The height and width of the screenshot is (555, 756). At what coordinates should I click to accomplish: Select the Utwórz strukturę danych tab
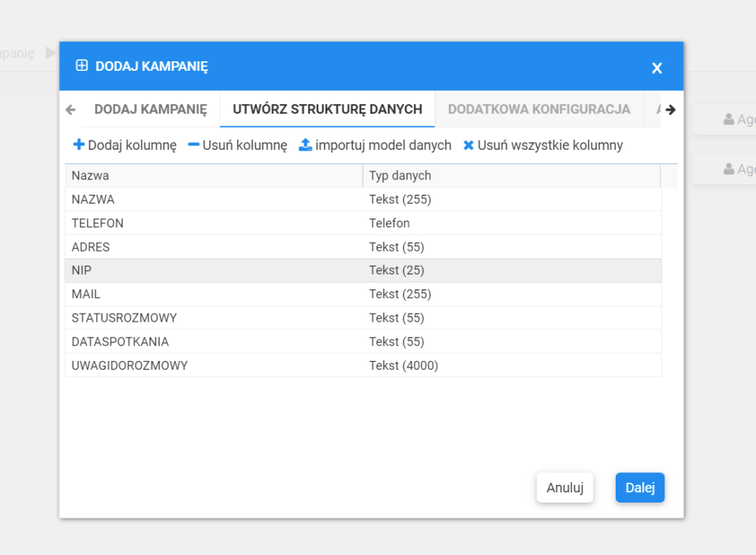click(327, 109)
